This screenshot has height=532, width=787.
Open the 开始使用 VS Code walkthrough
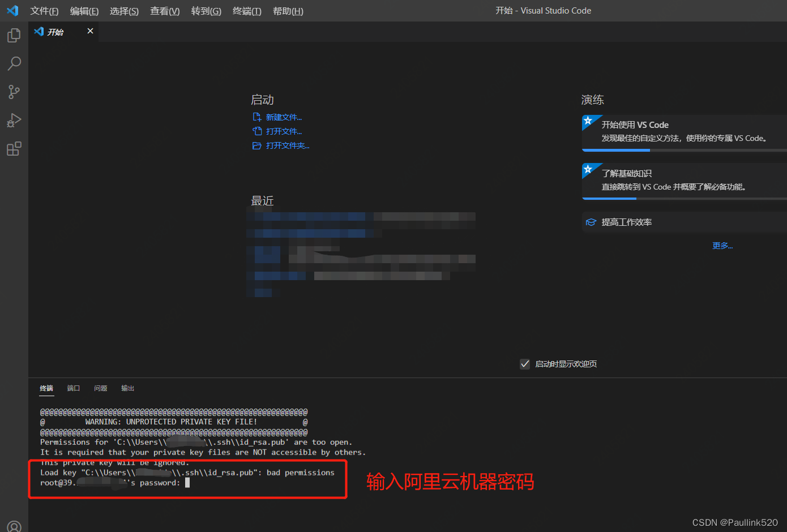click(x=685, y=132)
